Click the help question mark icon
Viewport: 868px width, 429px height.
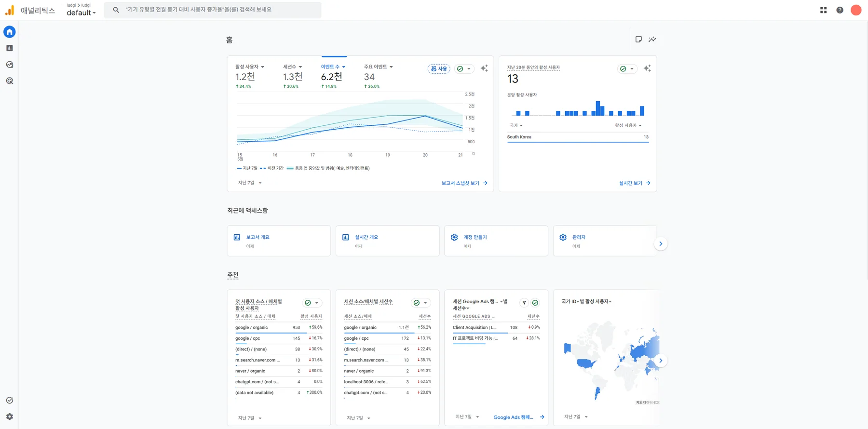click(840, 10)
